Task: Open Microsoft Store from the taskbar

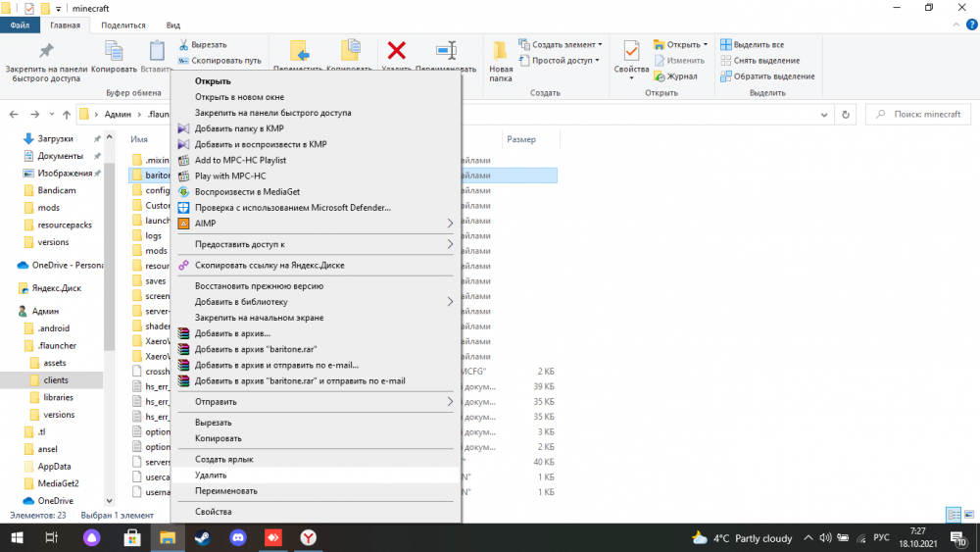Action: pyautogui.click(x=132, y=537)
